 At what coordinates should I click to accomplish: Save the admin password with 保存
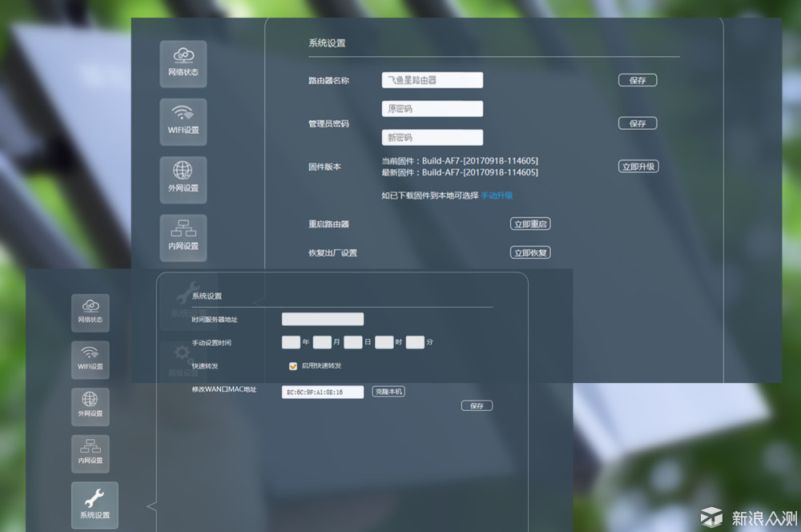(x=638, y=123)
